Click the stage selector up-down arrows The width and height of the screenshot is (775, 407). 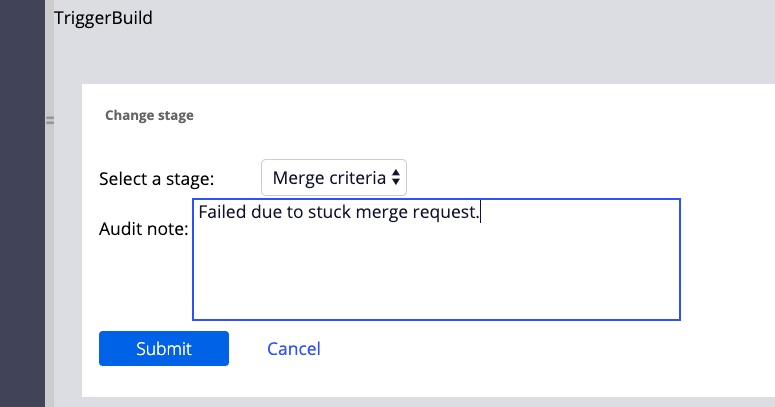coord(396,178)
